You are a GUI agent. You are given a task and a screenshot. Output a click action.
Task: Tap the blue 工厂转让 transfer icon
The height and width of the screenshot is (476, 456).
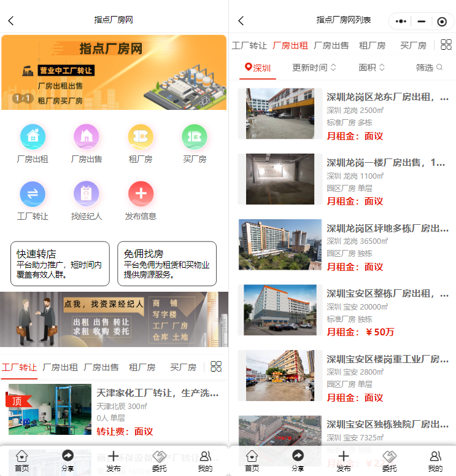tap(33, 194)
